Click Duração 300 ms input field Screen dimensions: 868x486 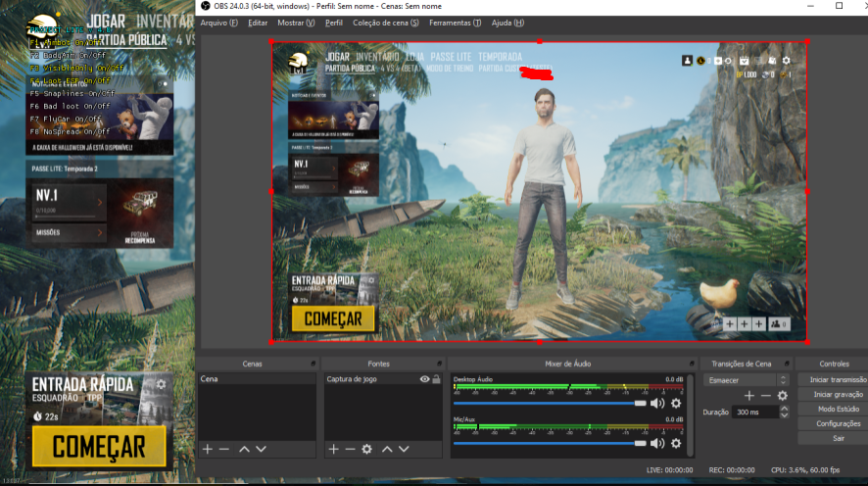pyautogui.click(x=755, y=413)
